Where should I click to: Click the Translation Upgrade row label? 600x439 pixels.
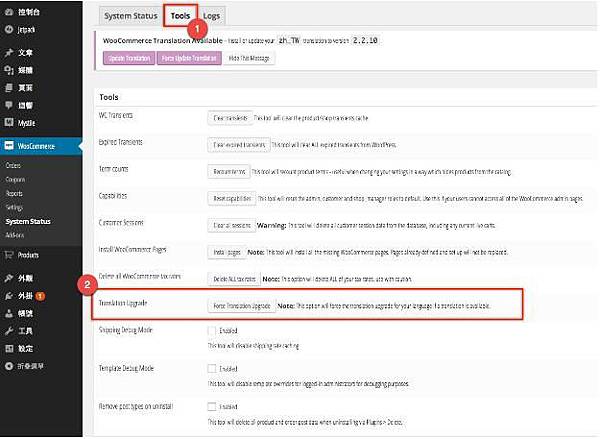point(123,303)
